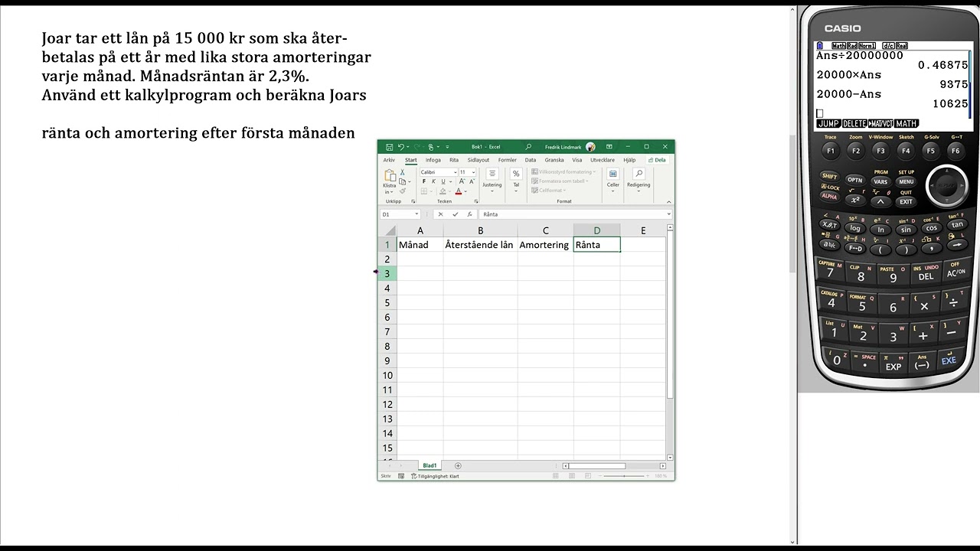Select column header C
Viewport: 980px width, 551px height.
pyautogui.click(x=545, y=230)
